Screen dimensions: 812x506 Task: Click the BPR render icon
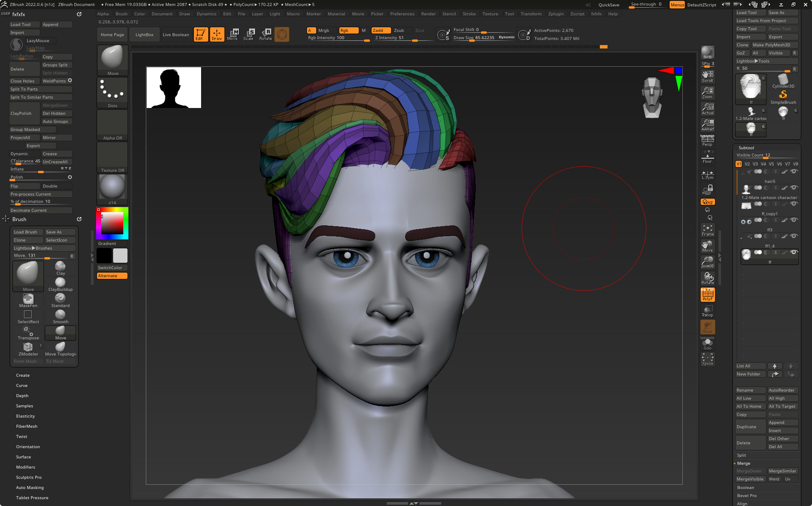(x=707, y=52)
